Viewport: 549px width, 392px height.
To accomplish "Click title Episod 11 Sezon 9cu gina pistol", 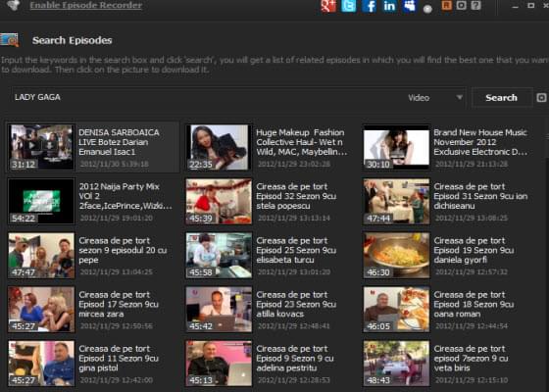I will click(119, 359).
